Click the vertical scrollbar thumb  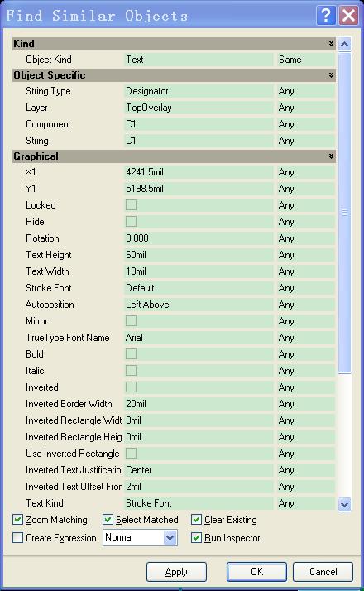[x=344, y=213]
